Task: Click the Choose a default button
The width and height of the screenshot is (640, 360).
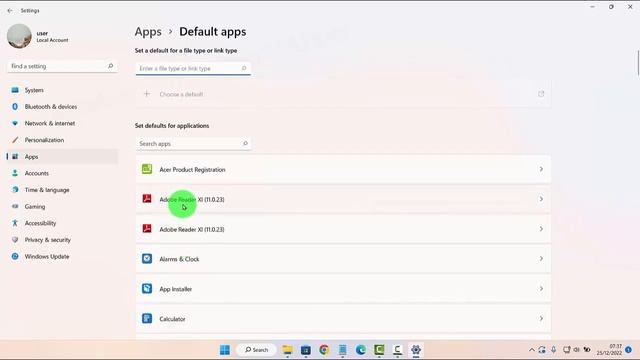Action: 343,94
